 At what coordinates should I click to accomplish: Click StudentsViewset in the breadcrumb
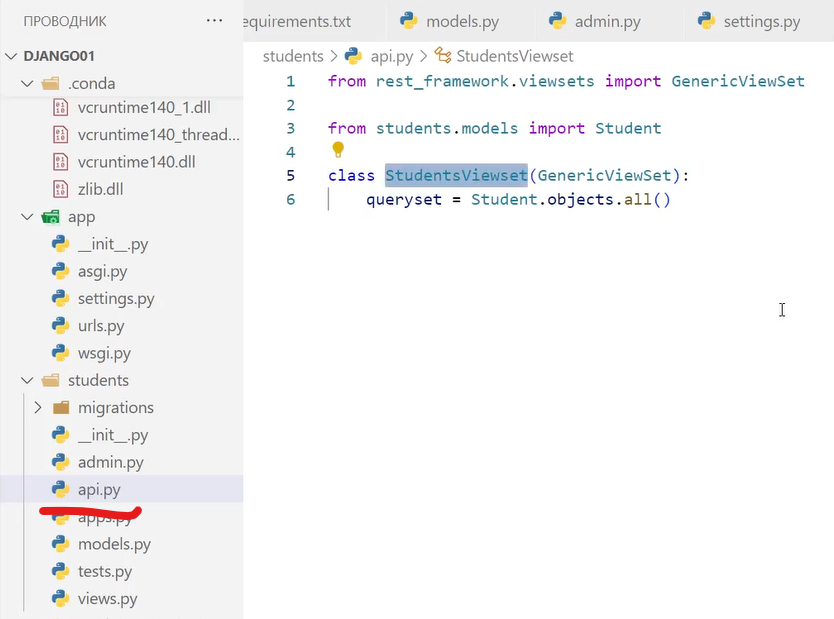(514, 57)
